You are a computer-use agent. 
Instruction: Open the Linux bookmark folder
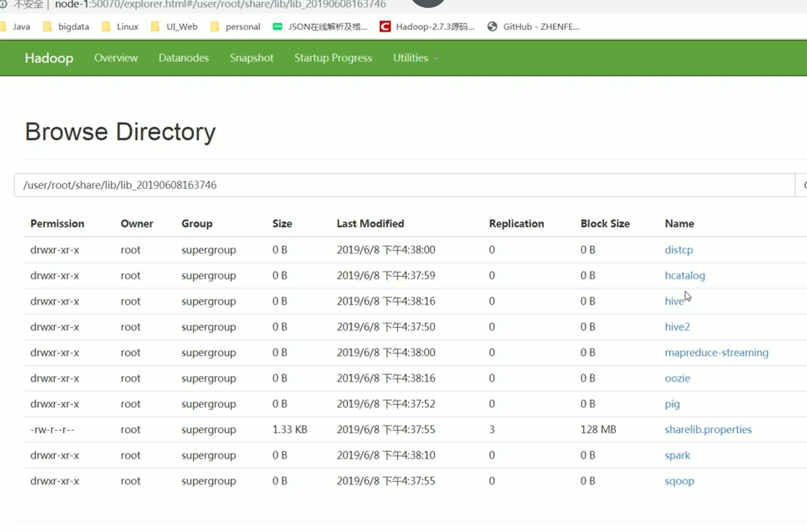point(120,27)
